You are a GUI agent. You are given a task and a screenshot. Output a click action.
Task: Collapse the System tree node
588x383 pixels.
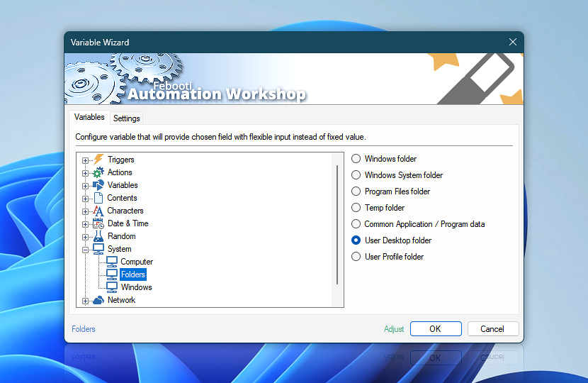85,250
